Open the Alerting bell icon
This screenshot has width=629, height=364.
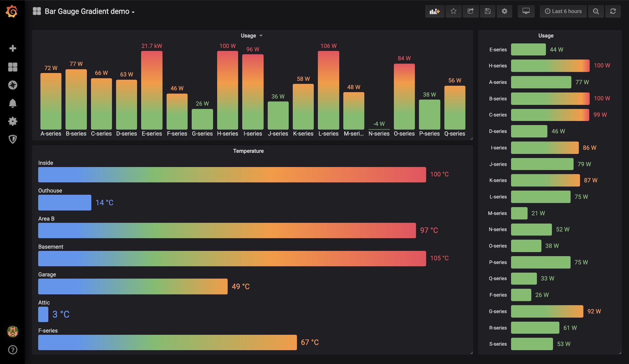[x=12, y=103]
